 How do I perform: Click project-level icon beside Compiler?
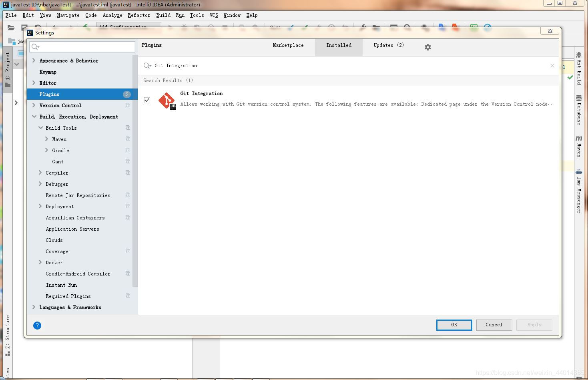[x=128, y=173]
